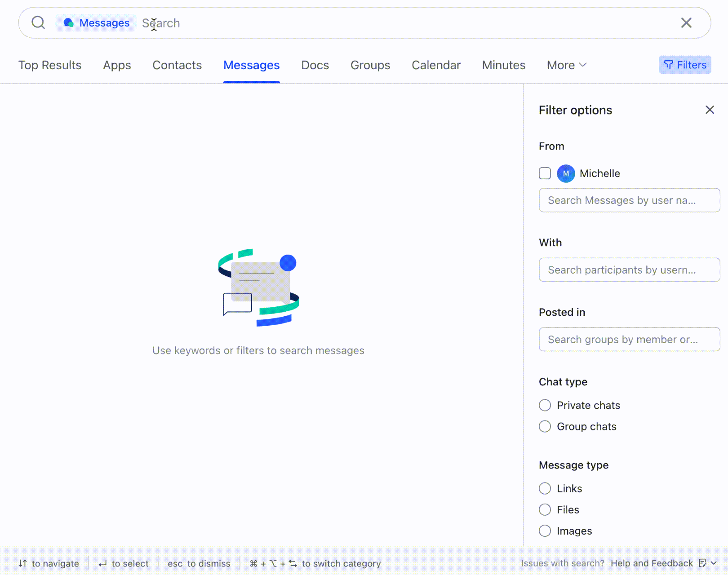Clear search with the X icon

point(686,23)
